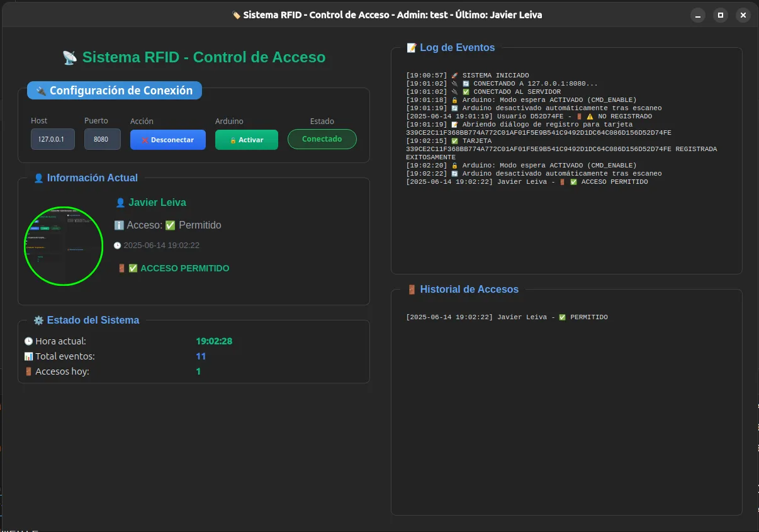The width and height of the screenshot is (759, 532).
Task: Click the REGISTRADA EXITOSAMENTE log text
Action: coord(561,149)
